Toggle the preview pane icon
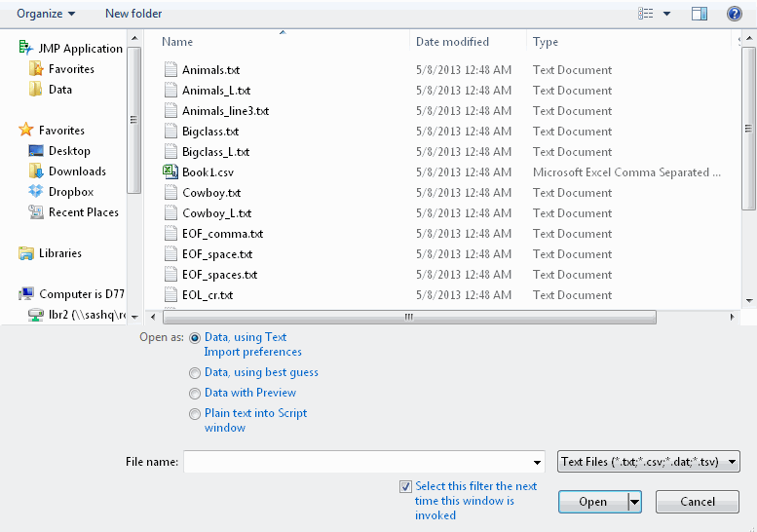This screenshot has height=532, width=757. [x=700, y=14]
